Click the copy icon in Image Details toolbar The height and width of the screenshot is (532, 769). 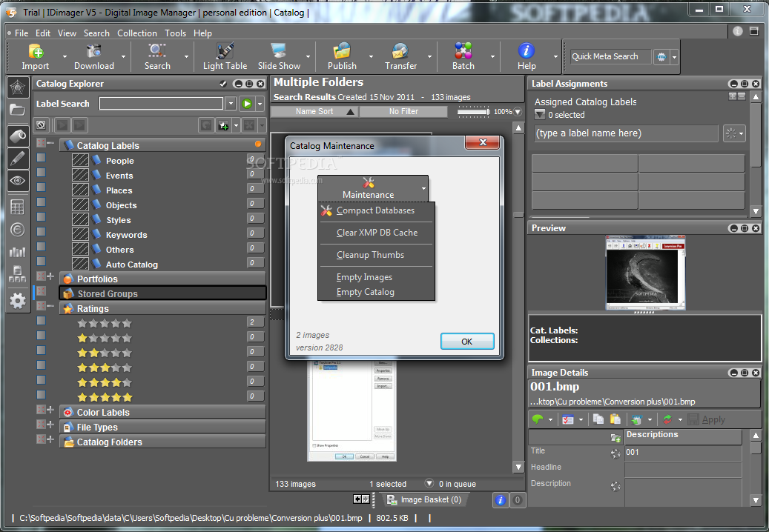click(598, 419)
